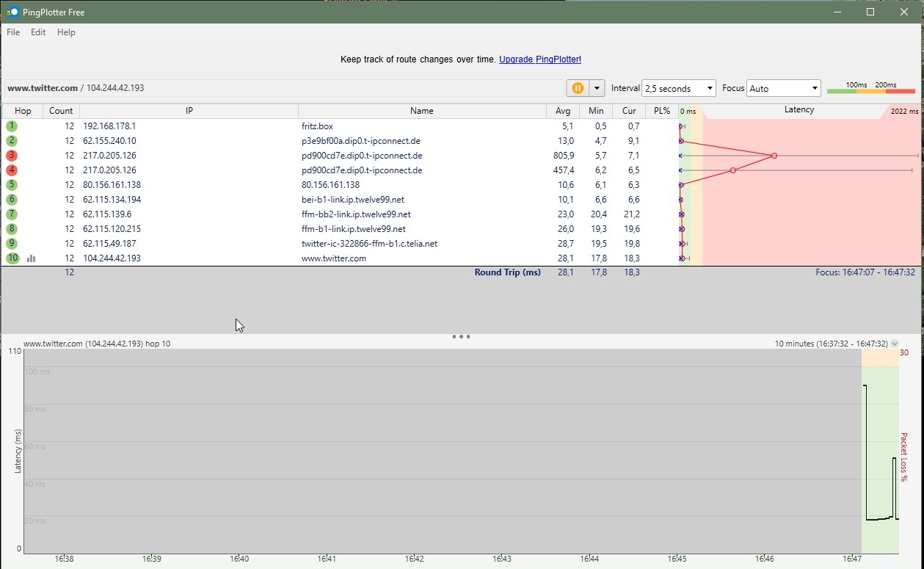The width and height of the screenshot is (924, 569).
Task: Select hop 5 green circle icon
Action: [12, 185]
